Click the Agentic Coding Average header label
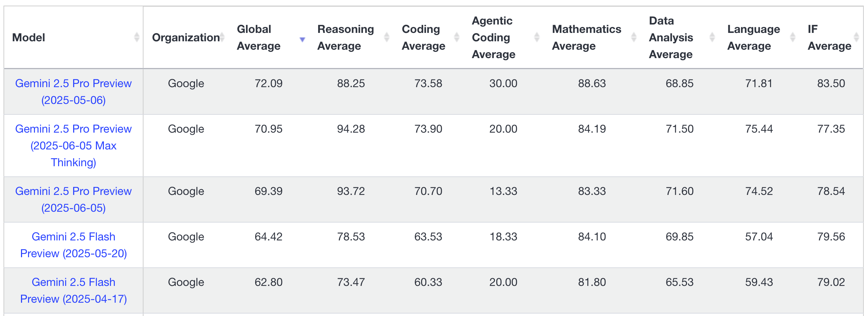 [493, 37]
